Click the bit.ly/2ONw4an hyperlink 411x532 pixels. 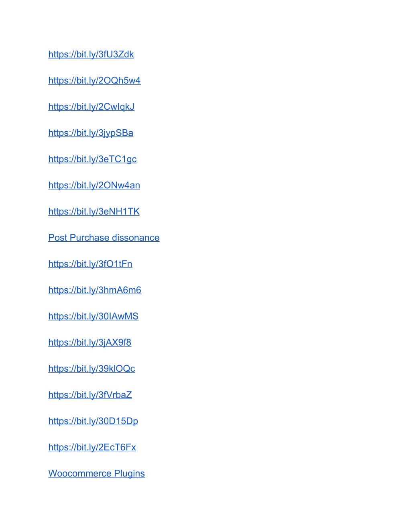coord(94,185)
